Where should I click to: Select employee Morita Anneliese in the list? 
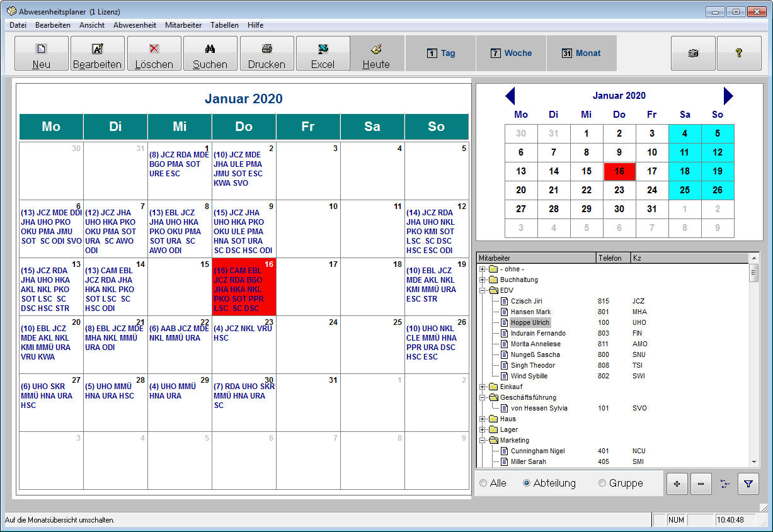point(535,344)
